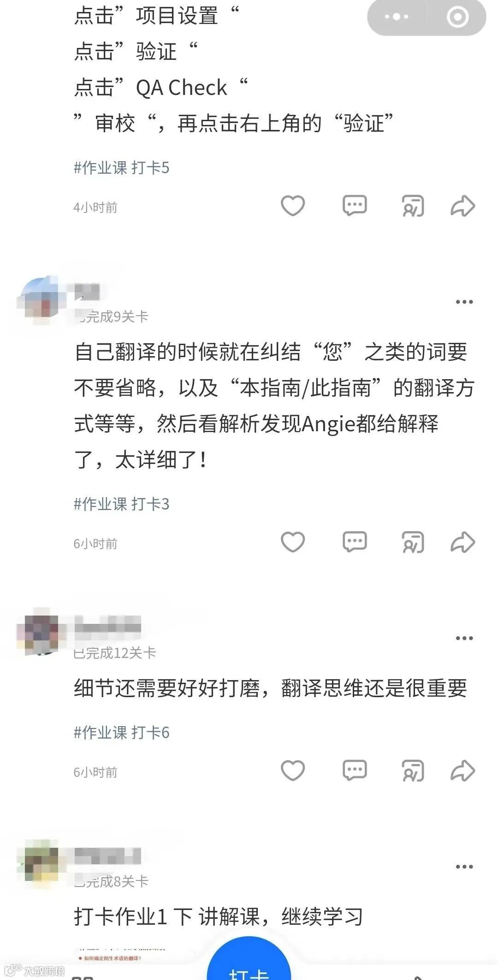The height and width of the screenshot is (980, 498).
Task: Share the 打卡3 post via the arrow icon
Action: [462, 542]
